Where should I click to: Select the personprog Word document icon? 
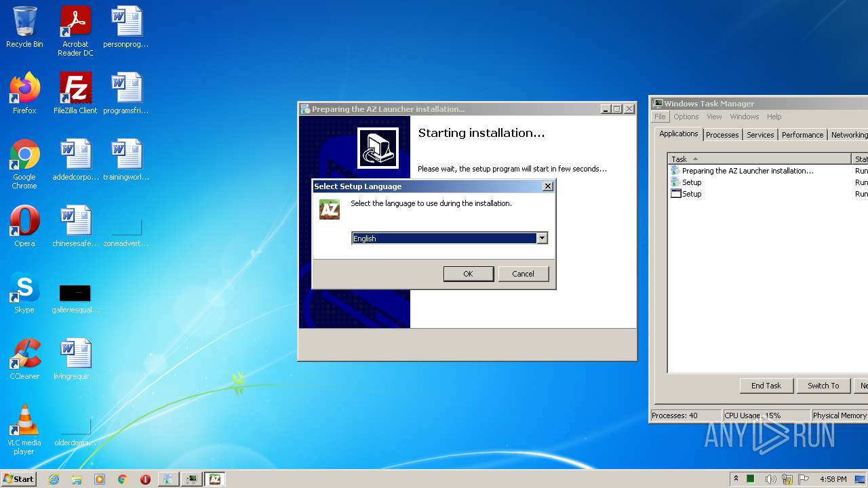(126, 28)
